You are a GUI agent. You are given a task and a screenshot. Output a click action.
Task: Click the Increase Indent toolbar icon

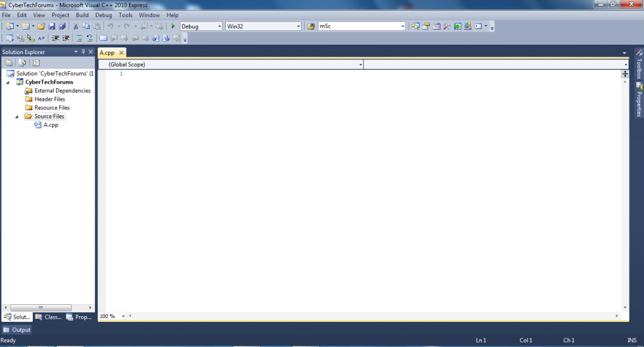point(65,38)
